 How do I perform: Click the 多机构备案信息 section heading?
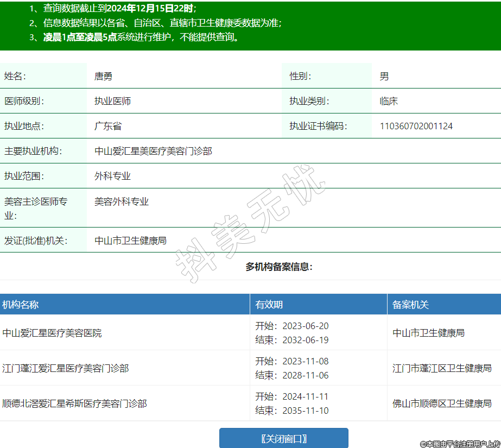[x=279, y=267]
